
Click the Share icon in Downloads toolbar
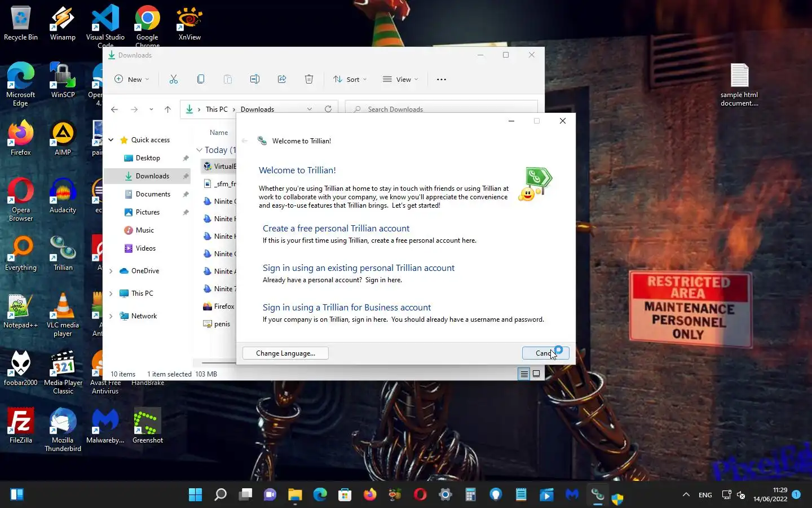282,79
